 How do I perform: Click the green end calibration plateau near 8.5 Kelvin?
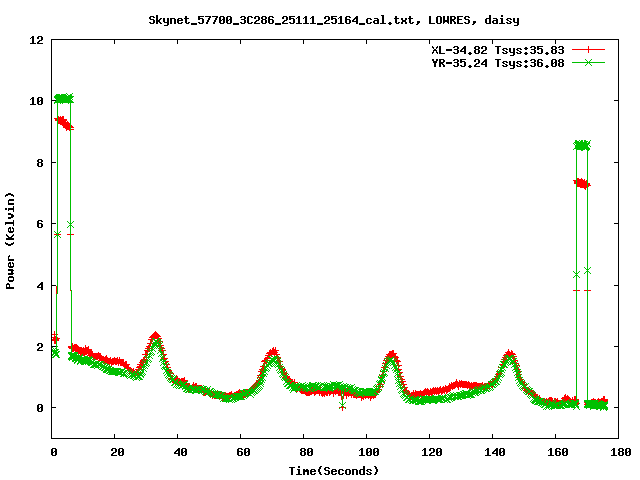tap(582, 145)
